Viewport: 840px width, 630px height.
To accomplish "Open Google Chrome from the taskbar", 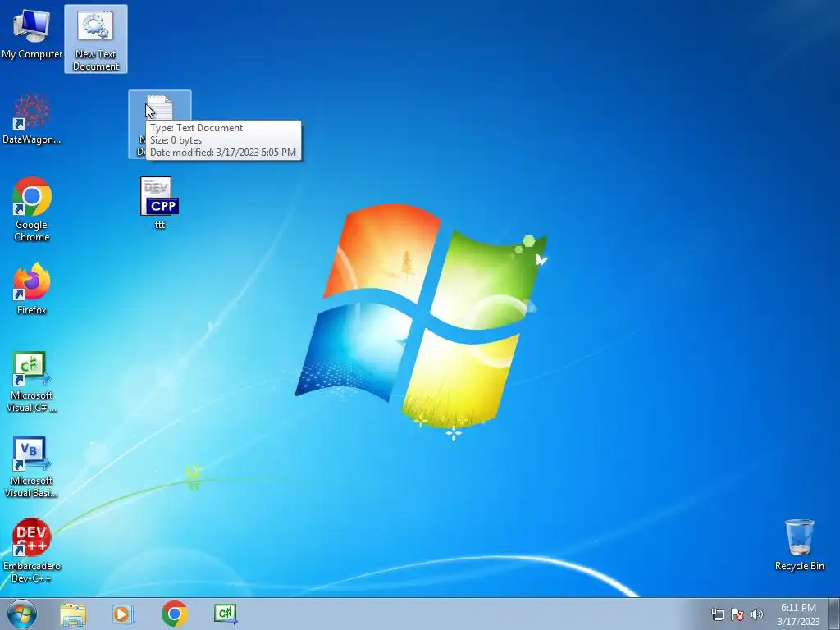I will click(174, 614).
